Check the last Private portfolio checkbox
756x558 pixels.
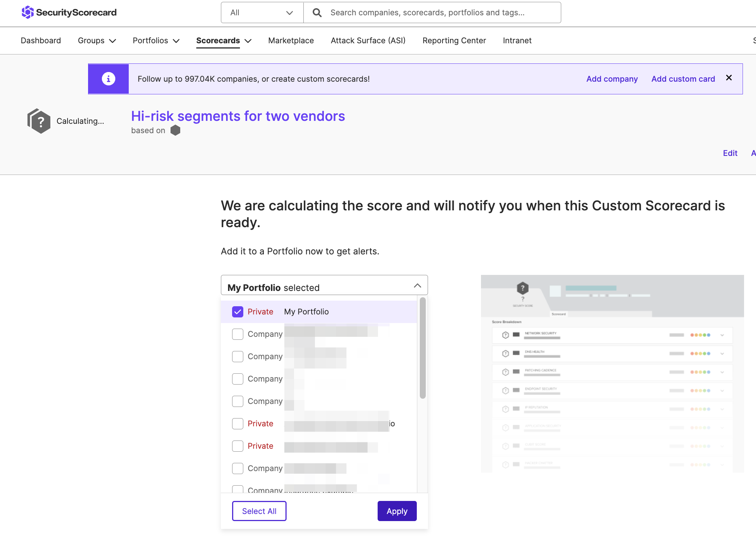coord(238,446)
